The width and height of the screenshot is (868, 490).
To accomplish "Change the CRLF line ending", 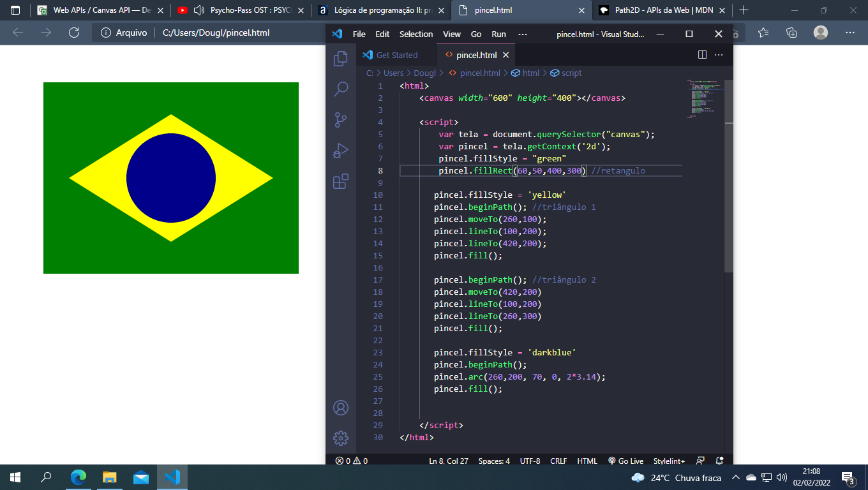I will pyautogui.click(x=558, y=461).
